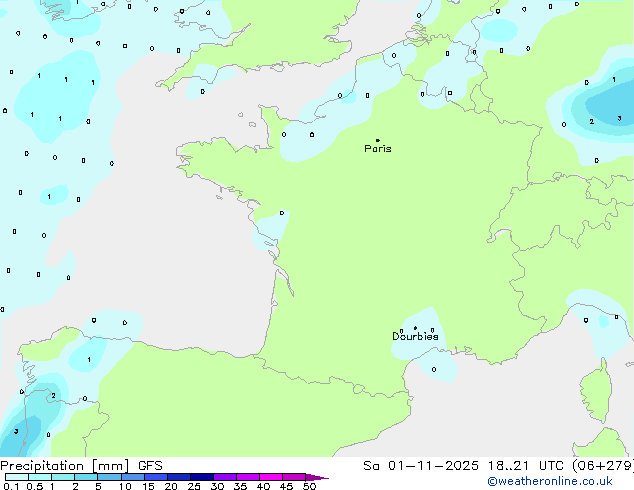Click the legend label '0.5'
634x490 pixels.
pos(34,486)
